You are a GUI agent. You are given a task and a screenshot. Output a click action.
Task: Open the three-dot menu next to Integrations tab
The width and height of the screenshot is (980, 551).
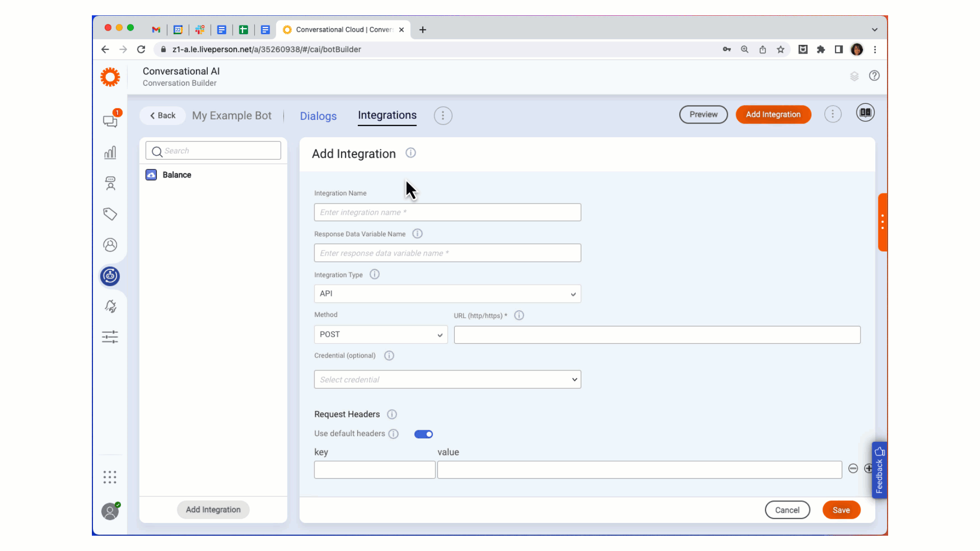click(x=443, y=116)
